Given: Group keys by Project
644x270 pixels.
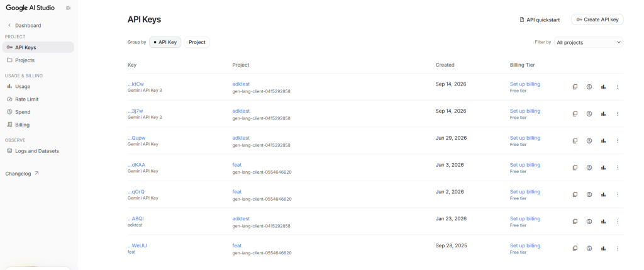Looking at the screenshot, I should click(197, 42).
